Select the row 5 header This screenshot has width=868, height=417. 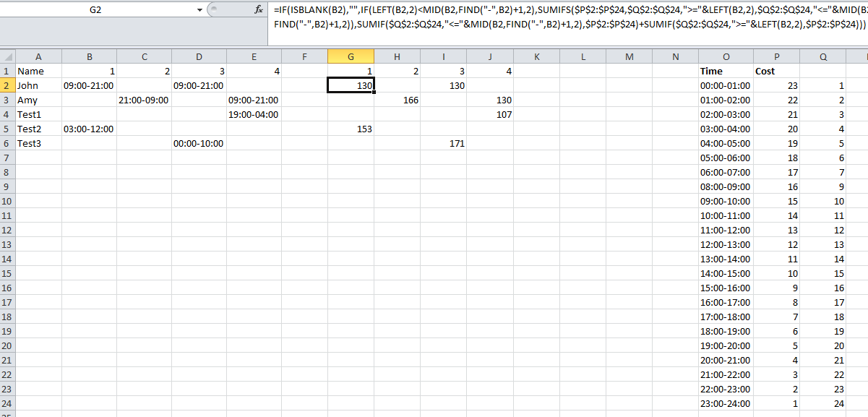click(7, 129)
